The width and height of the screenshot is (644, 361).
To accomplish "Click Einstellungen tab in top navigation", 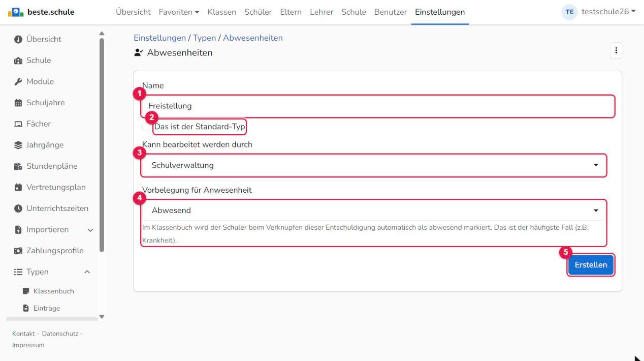I will click(x=440, y=12).
